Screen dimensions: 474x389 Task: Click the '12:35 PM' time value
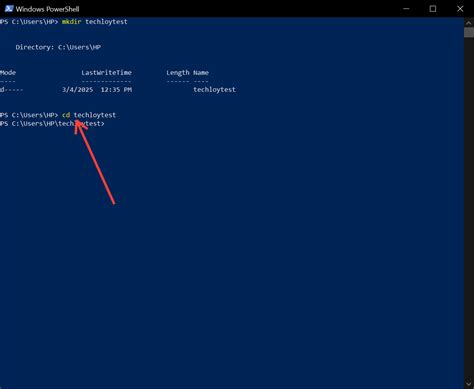pyautogui.click(x=116, y=89)
